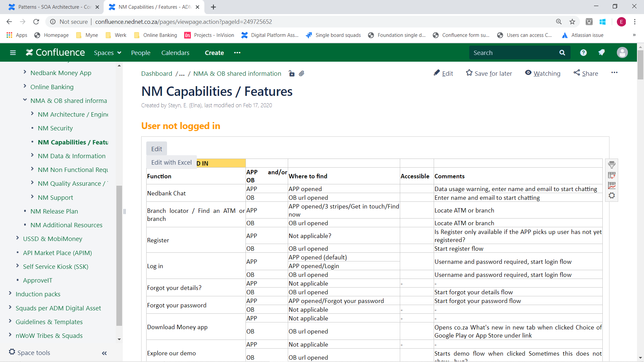The width and height of the screenshot is (644, 362).
Task: Click the chart from table icon
Action: tap(612, 185)
